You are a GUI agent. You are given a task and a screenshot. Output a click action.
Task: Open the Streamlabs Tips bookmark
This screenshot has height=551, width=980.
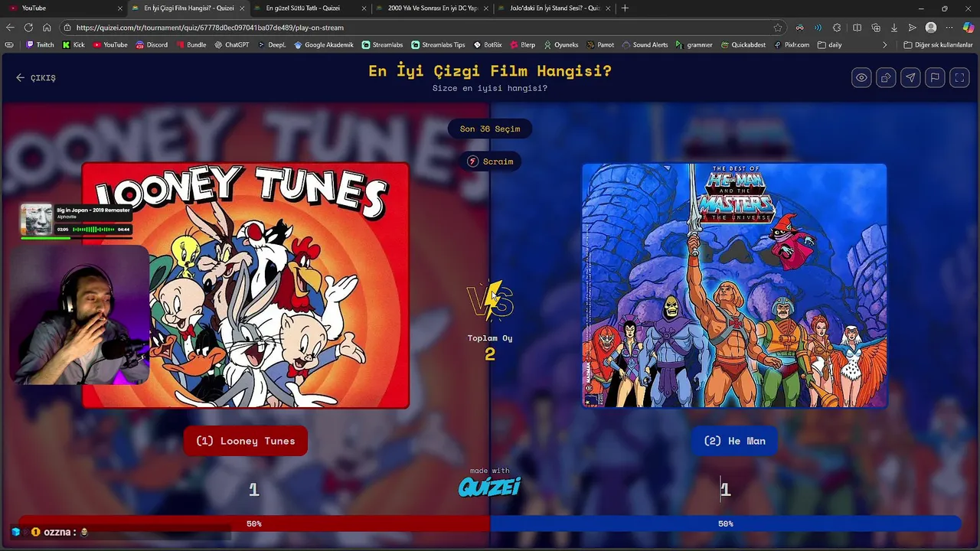coord(438,45)
